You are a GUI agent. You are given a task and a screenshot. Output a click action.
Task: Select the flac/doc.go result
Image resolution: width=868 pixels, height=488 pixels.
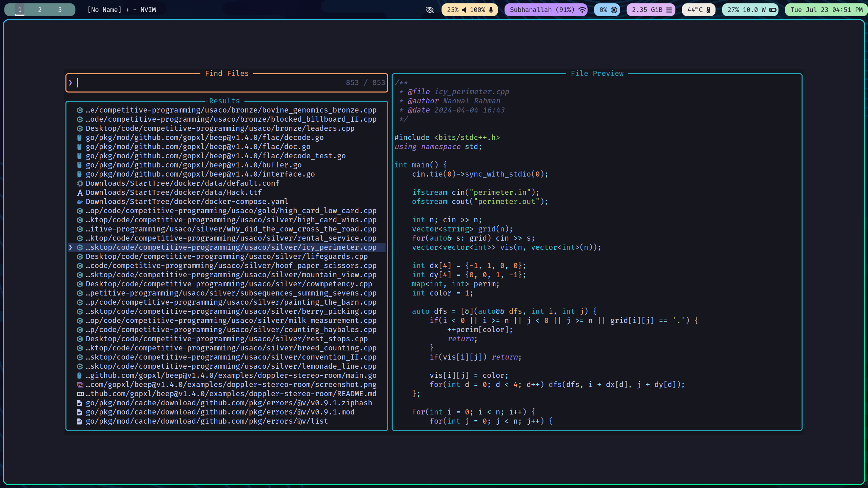226,147
